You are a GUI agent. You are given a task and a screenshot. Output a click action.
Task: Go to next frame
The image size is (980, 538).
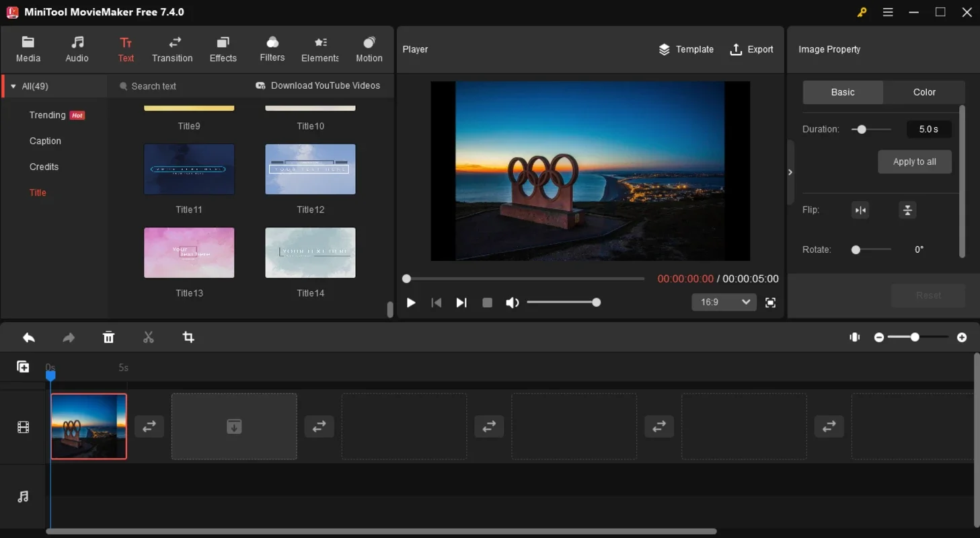[x=461, y=303]
